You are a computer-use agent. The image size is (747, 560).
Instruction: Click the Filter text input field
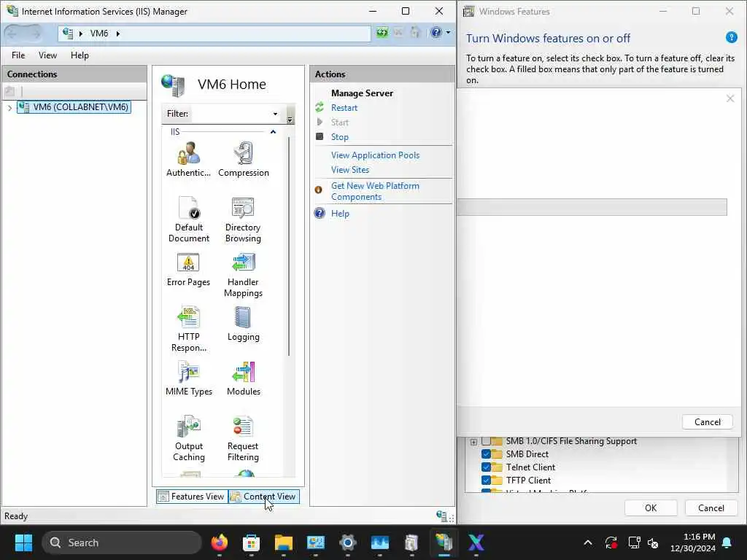pyautogui.click(x=231, y=114)
